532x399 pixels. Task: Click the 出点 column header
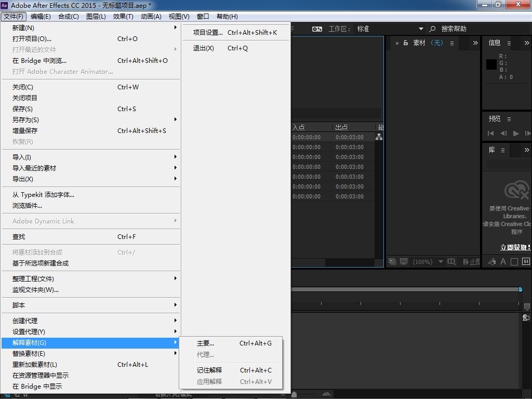coord(354,127)
